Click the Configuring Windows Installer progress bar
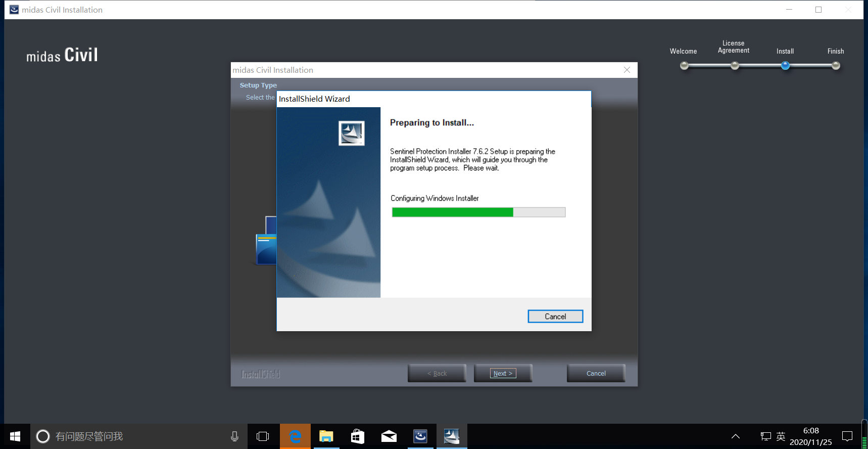 point(478,212)
